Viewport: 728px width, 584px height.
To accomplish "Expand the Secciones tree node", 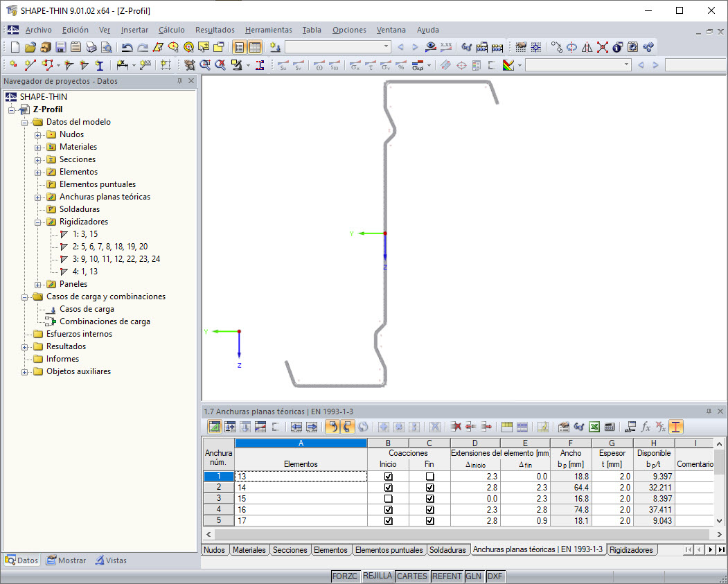I will (37, 160).
